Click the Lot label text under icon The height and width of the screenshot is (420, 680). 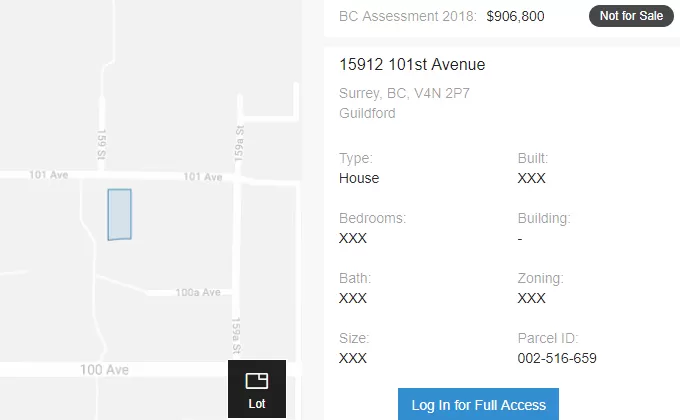click(257, 404)
